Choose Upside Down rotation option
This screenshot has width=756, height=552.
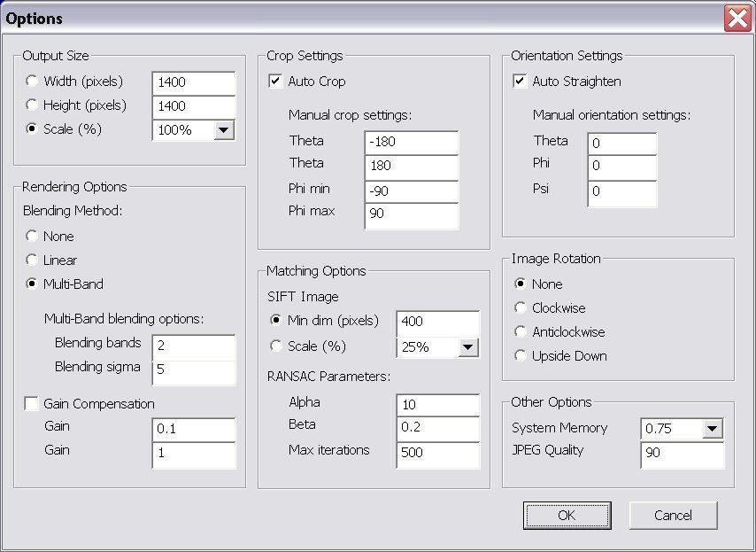tap(521, 356)
